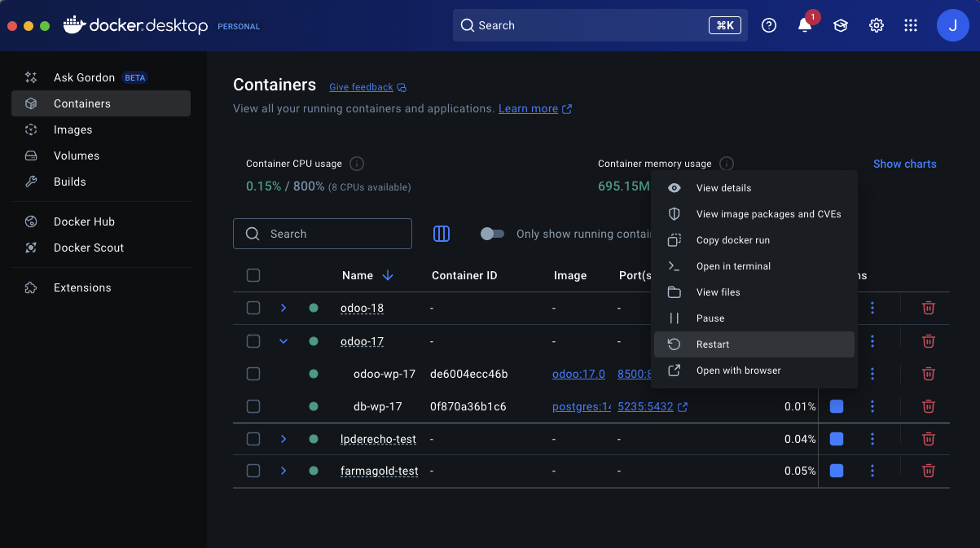Open the Learning center graduation cap icon
Screen dimensions: 980x548
[840, 25]
